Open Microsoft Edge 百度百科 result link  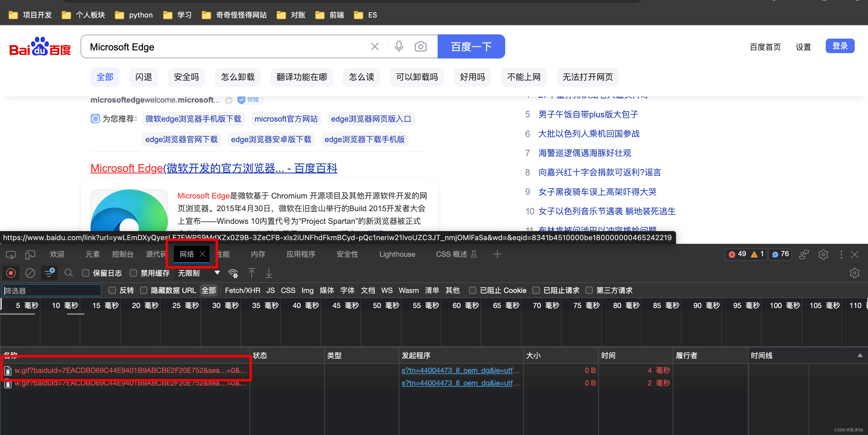tap(214, 168)
